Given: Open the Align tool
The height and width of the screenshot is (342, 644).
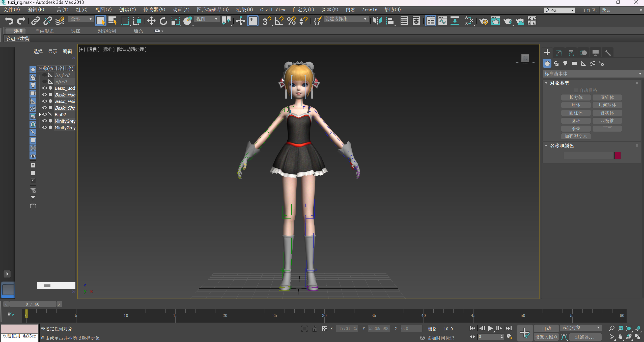Looking at the screenshot, I should point(390,21).
